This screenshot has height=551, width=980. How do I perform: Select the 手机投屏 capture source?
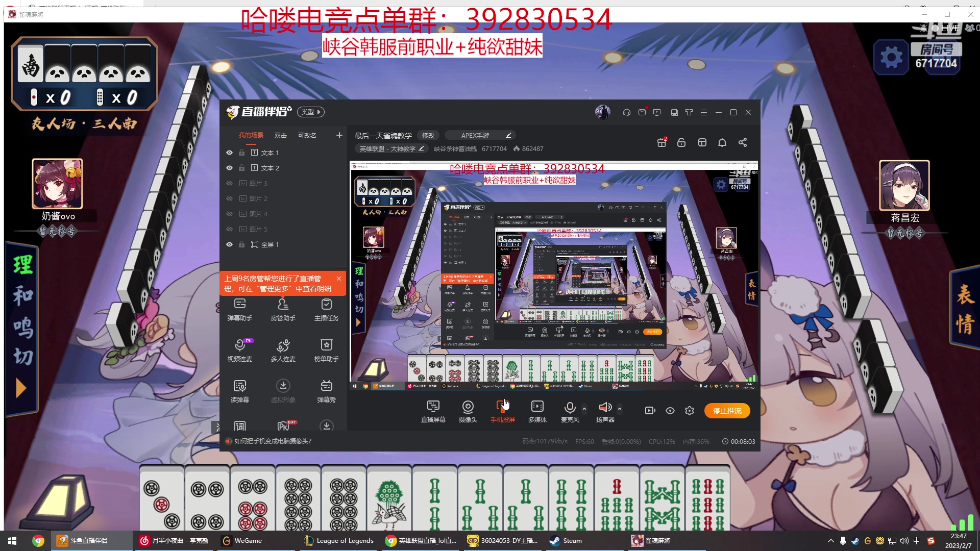[x=503, y=411]
